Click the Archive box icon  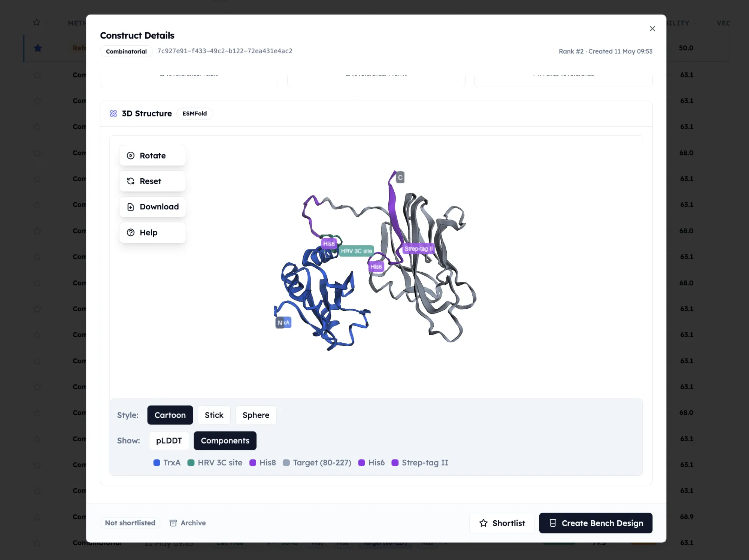click(173, 523)
